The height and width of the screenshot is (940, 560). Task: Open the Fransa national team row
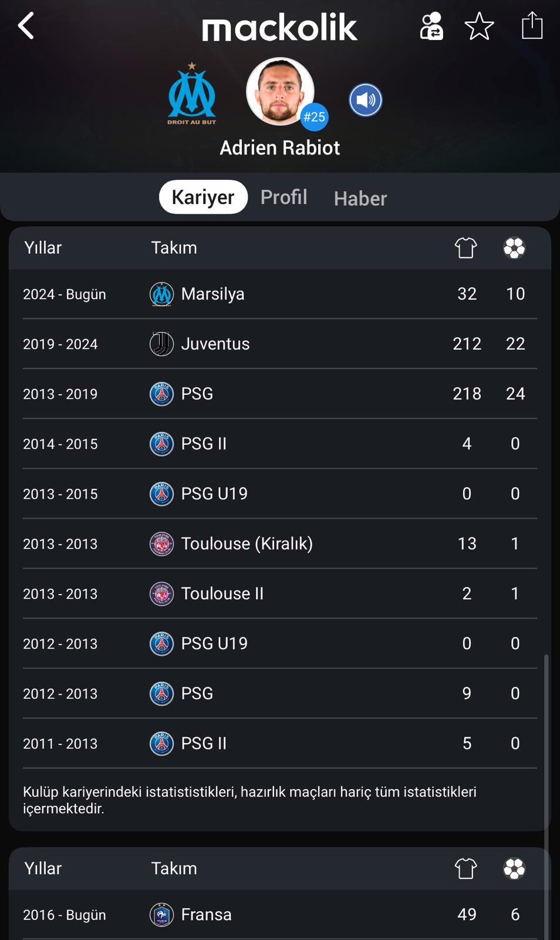coord(280,914)
